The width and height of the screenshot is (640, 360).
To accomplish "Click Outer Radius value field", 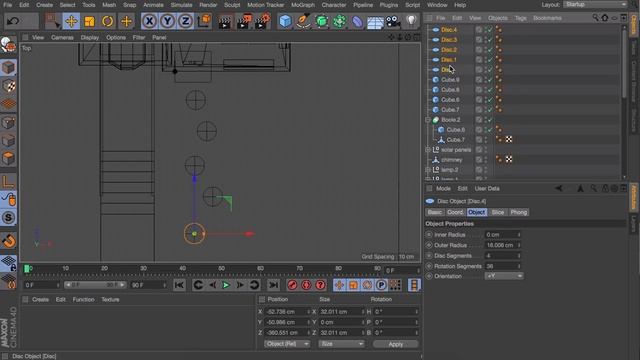I will 502,245.
